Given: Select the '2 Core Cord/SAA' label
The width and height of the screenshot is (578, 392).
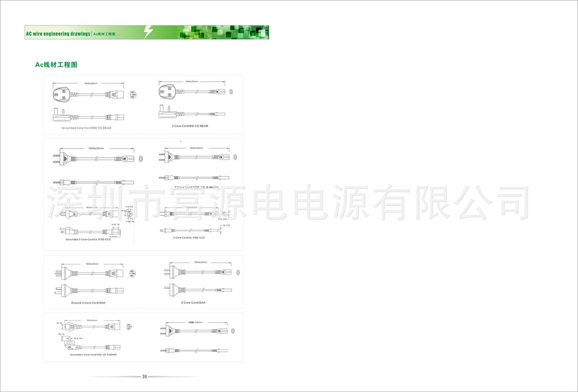Looking at the screenshot, I should click(193, 302).
